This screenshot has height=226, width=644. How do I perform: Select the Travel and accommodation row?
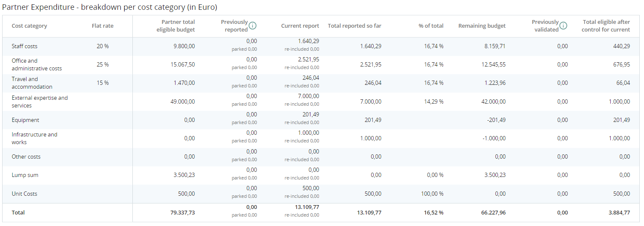(32, 83)
